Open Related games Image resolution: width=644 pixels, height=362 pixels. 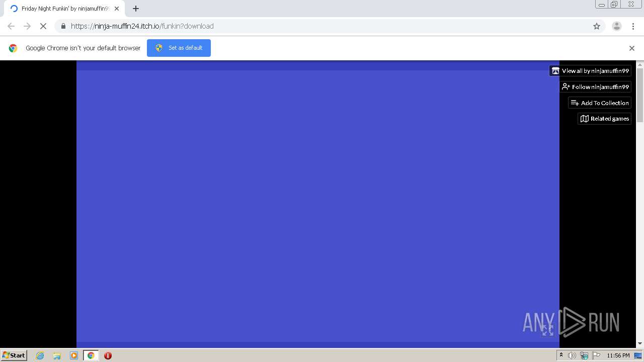tap(604, 119)
